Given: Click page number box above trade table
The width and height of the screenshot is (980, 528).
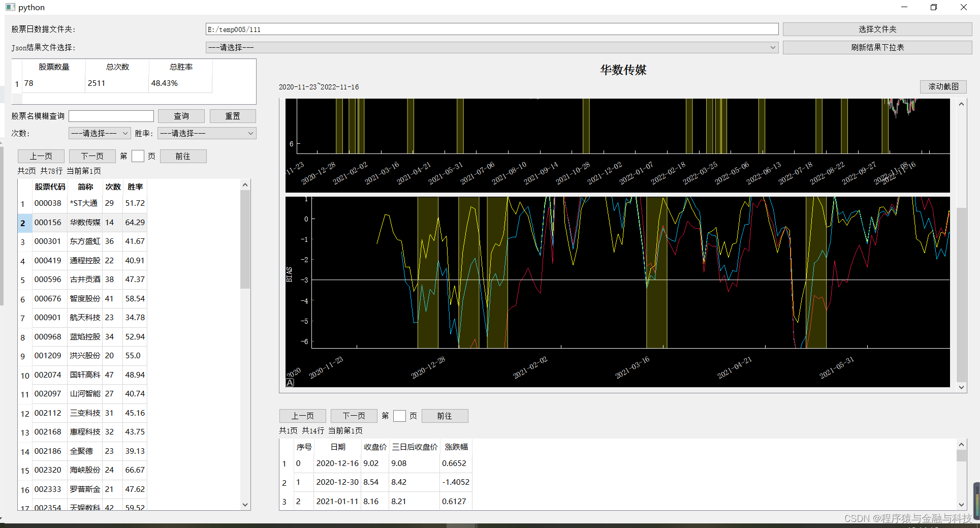Looking at the screenshot, I should (x=400, y=416).
